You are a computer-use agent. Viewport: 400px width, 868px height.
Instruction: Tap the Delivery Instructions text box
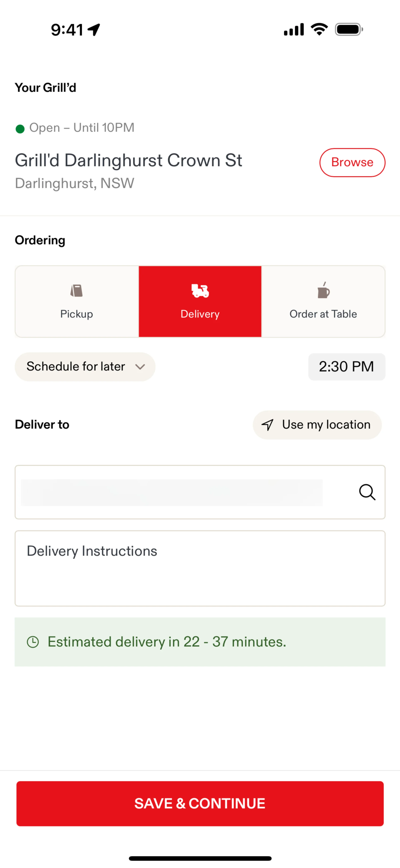(x=200, y=568)
